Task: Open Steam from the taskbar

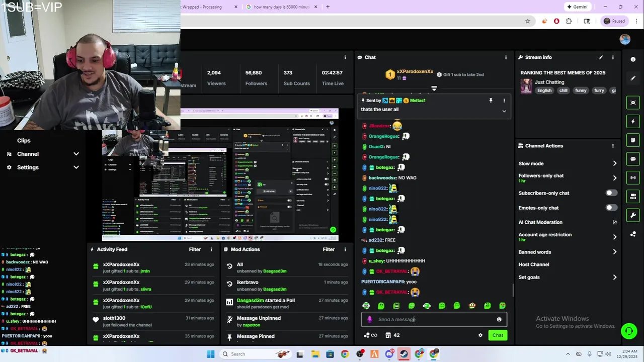Action: (x=404, y=354)
